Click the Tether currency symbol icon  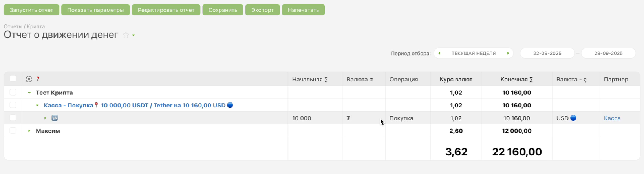point(348,118)
